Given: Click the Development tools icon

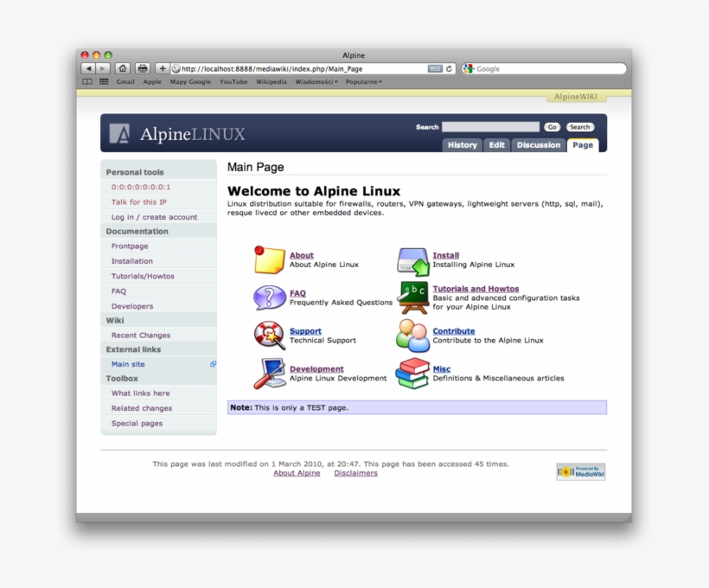Looking at the screenshot, I should click(270, 374).
